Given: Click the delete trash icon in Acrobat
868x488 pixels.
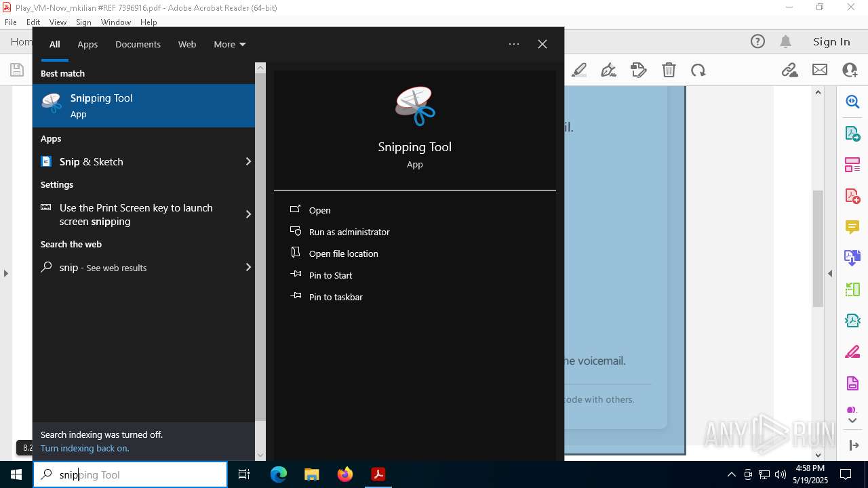Looking at the screenshot, I should [x=669, y=70].
